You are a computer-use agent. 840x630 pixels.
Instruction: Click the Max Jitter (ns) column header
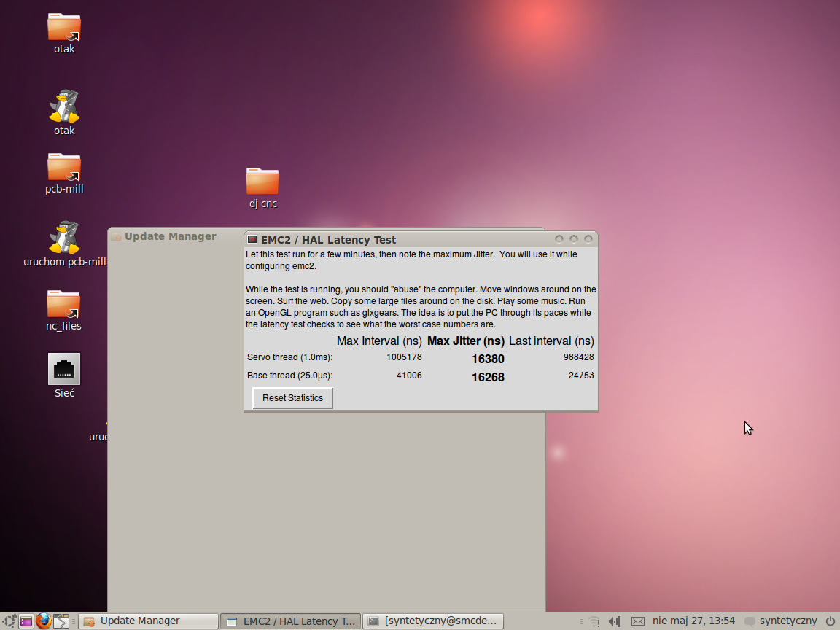tap(465, 341)
